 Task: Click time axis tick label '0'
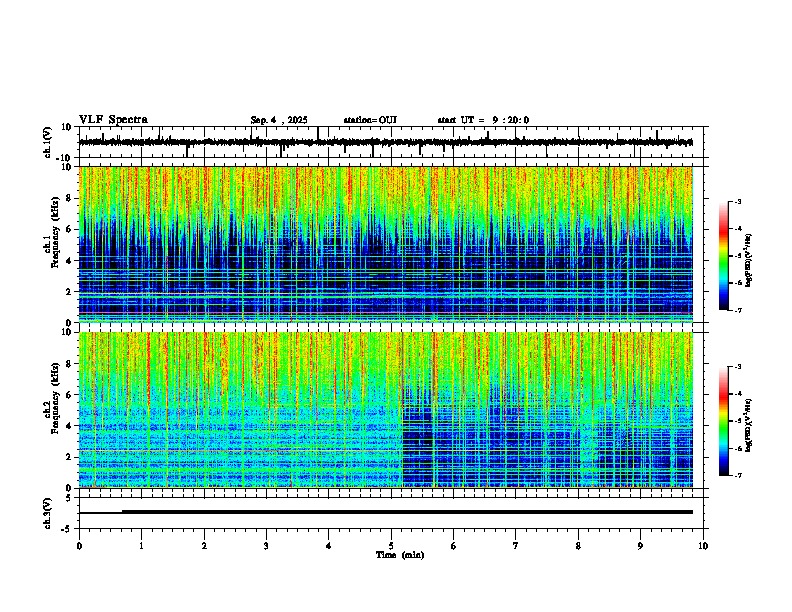[x=79, y=546]
